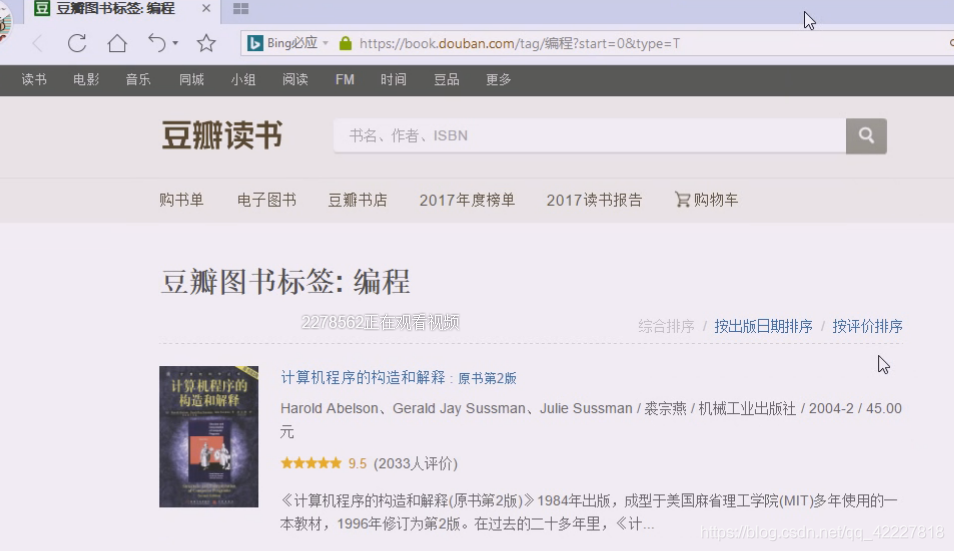954x551 pixels.
Task: Select 综合排序 sorting option
Action: tap(666, 327)
